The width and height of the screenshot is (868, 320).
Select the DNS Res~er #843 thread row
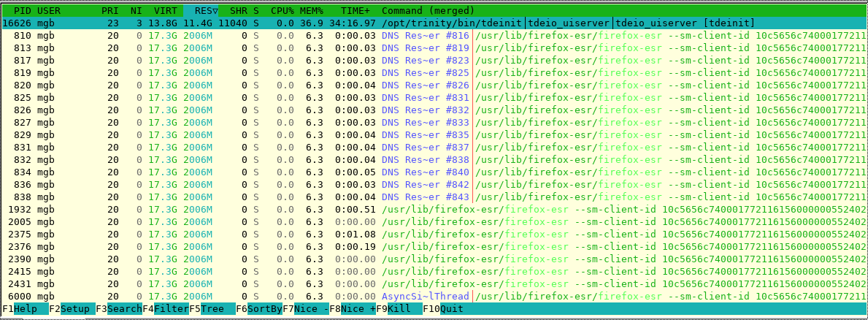tap(434, 197)
